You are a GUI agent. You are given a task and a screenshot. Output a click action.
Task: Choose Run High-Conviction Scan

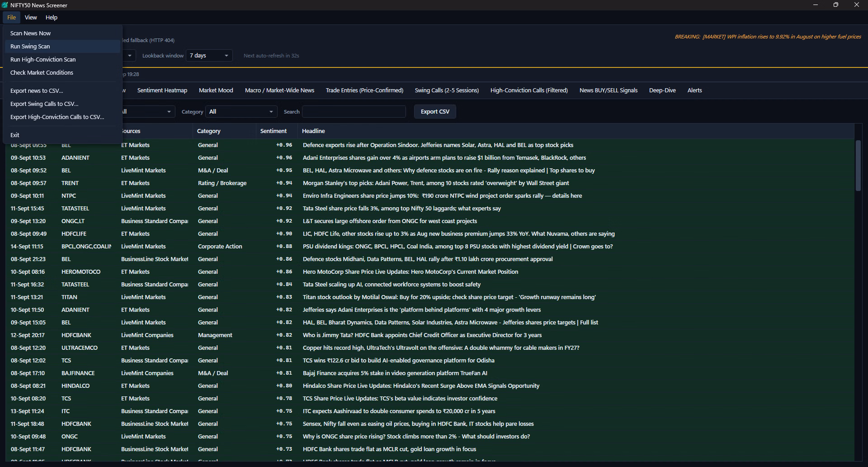[62, 60]
